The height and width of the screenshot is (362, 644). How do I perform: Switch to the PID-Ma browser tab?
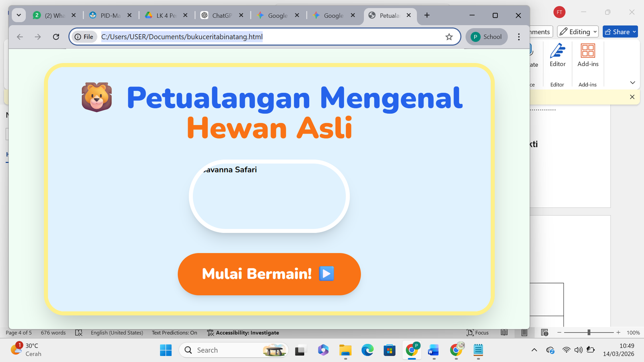(x=111, y=15)
